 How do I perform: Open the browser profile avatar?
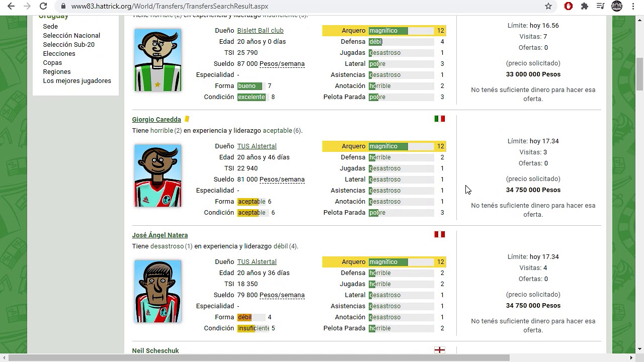tap(617, 6)
